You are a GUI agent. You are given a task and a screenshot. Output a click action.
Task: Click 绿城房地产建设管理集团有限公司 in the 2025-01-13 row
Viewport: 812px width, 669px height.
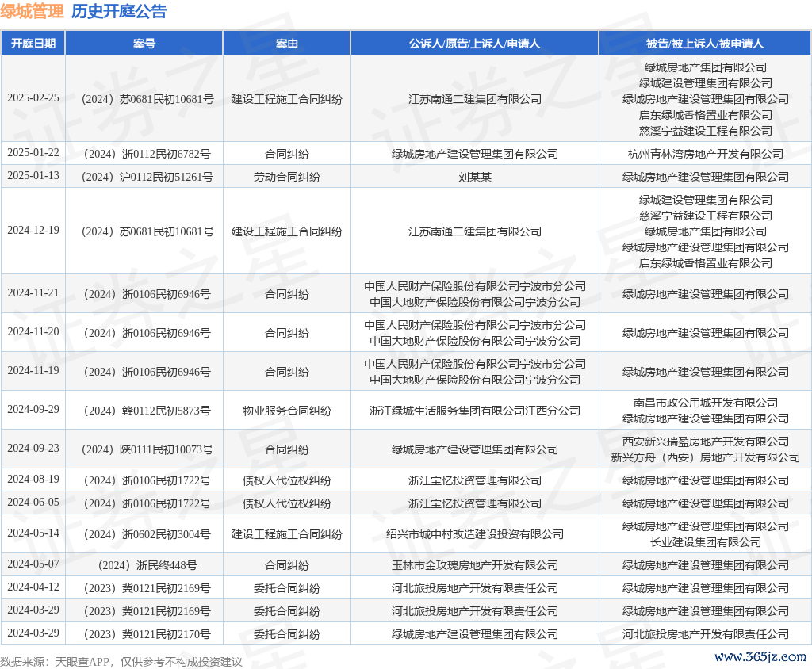pos(705,177)
